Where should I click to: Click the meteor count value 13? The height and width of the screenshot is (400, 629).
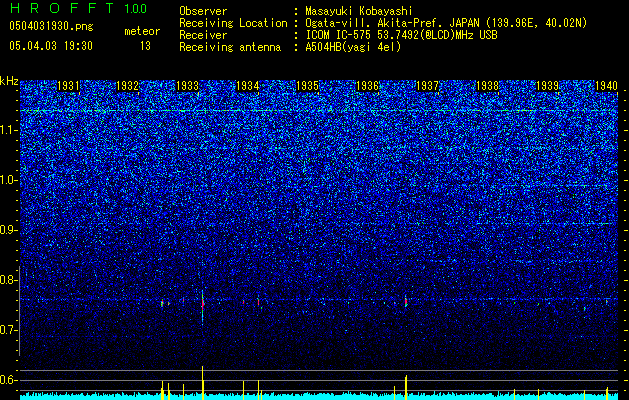145,46
